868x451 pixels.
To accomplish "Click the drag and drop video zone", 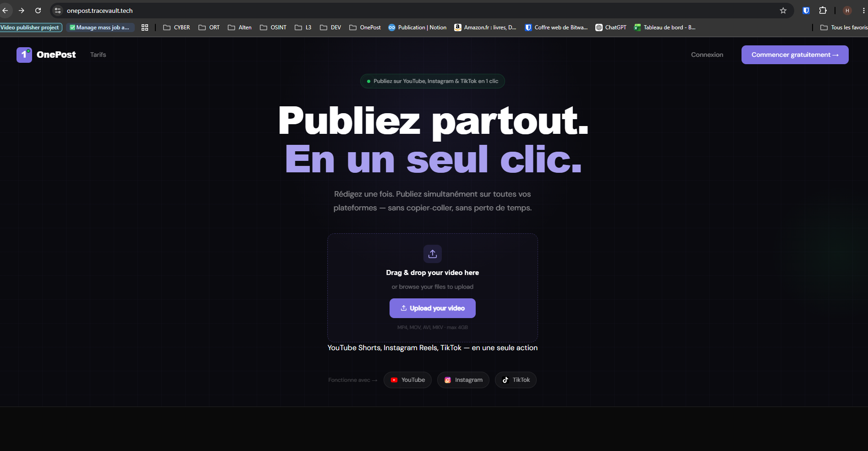I will click(x=433, y=288).
